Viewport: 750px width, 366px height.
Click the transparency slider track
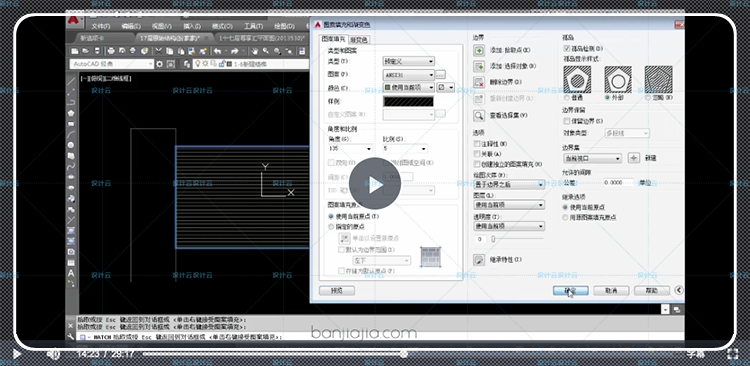coord(518,238)
